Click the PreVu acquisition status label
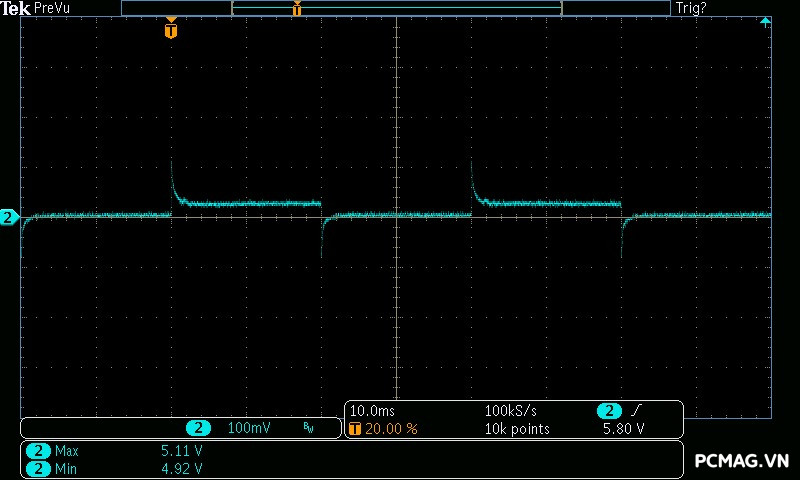 (52, 8)
